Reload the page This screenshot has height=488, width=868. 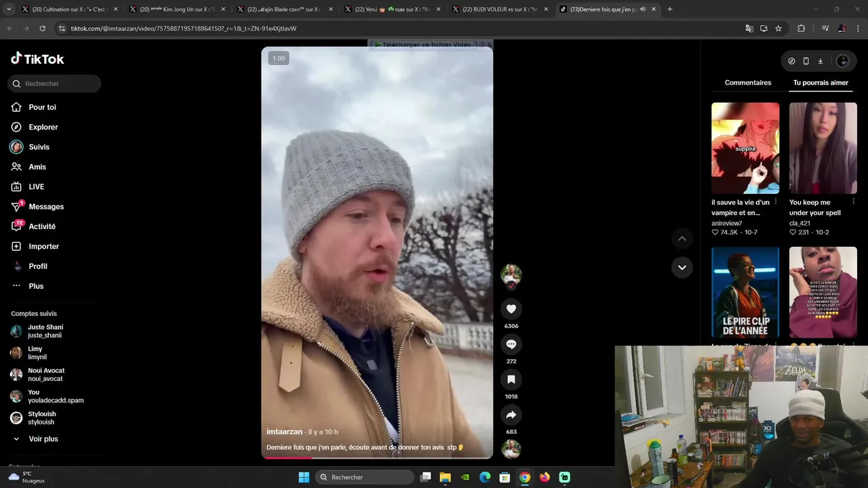pos(42,28)
